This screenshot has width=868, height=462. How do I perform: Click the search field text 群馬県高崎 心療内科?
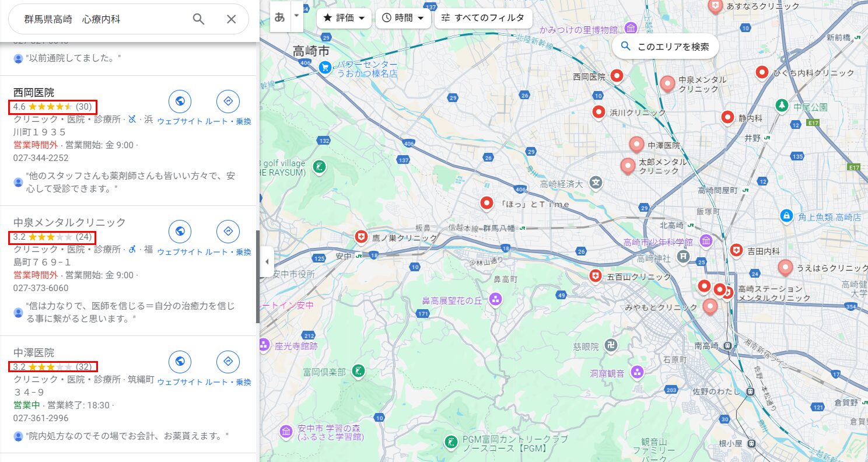[x=72, y=19]
